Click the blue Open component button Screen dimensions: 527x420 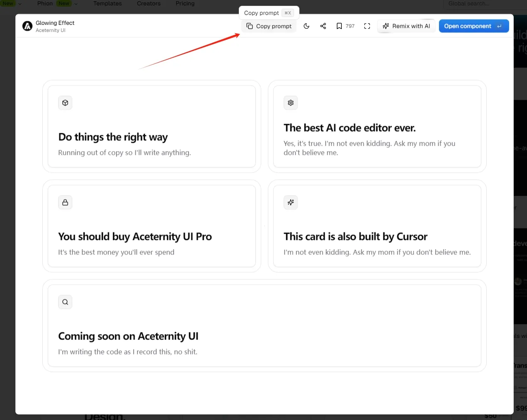point(474,26)
